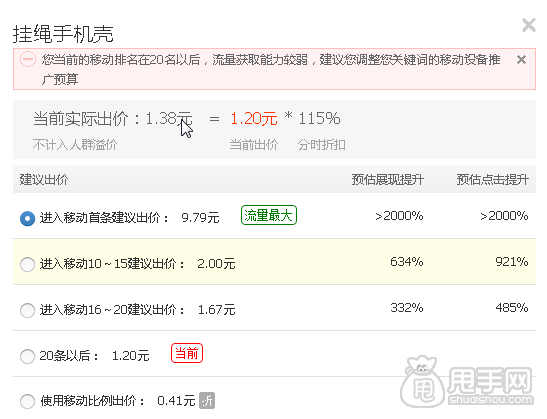Screen dimensions: 547x419
Task: Dismiss the red mobile ranking warning banner
Action: (x=521, y=60)
